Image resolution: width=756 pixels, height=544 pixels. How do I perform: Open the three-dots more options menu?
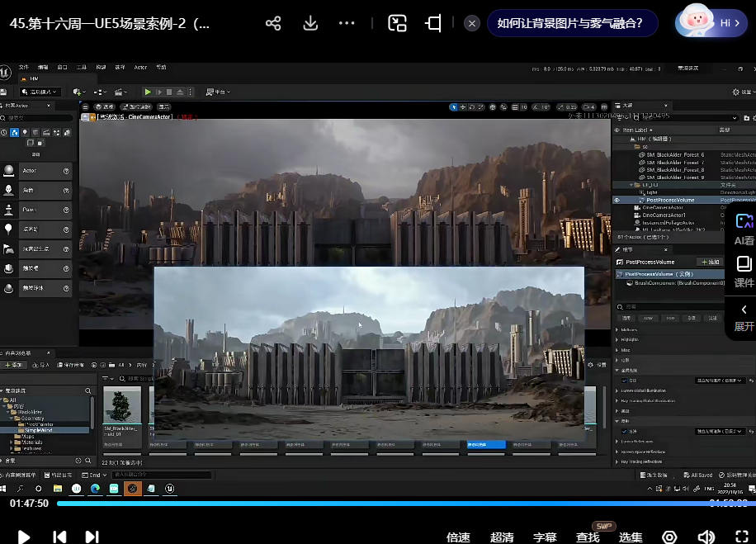(347, 23)
